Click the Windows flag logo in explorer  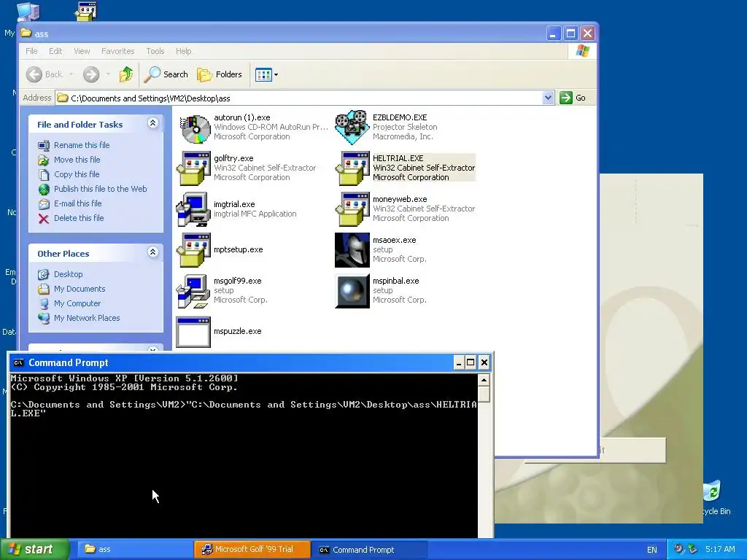tap(582, 51)
